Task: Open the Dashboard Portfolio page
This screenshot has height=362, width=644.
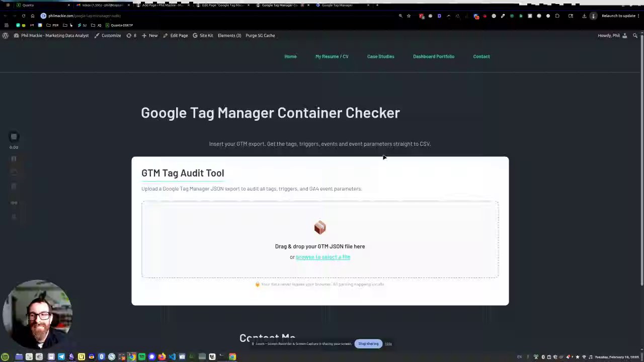Action: click(434, 56)
